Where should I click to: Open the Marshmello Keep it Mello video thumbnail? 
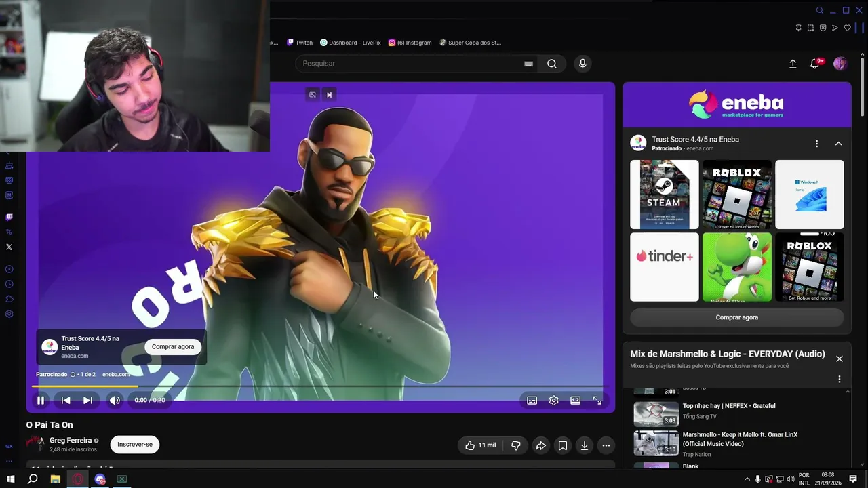click(656, 443)
